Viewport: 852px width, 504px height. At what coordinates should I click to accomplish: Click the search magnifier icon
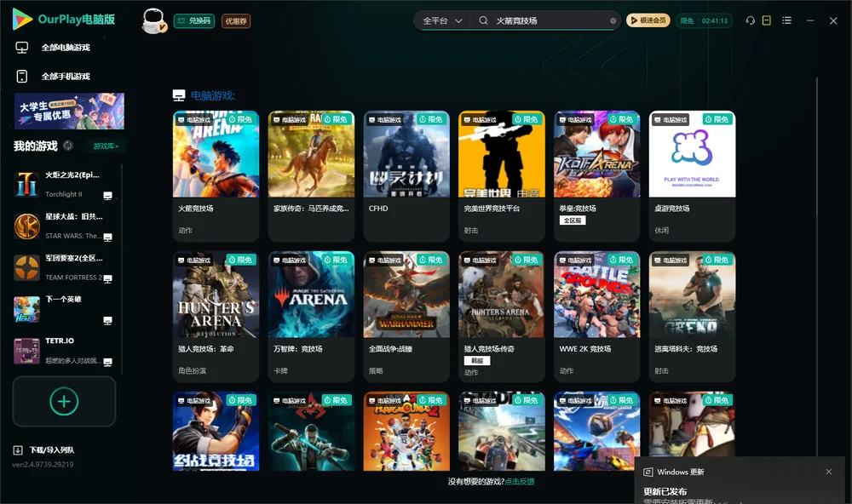point(483,20)
